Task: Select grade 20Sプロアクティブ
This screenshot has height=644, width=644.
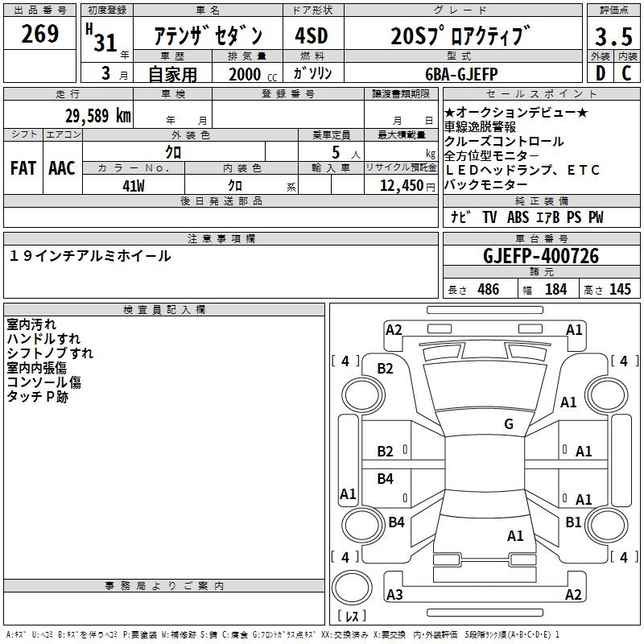Action: (460, 35)
